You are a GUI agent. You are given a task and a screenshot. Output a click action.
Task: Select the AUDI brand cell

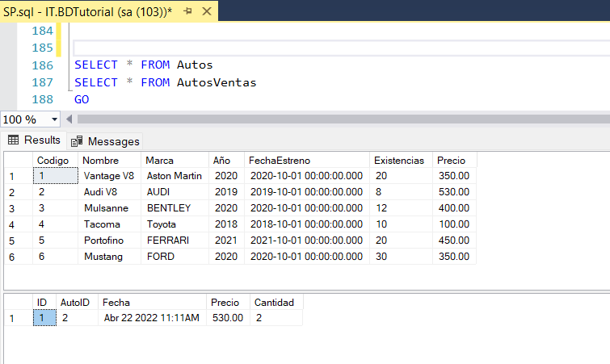point(175,192)
